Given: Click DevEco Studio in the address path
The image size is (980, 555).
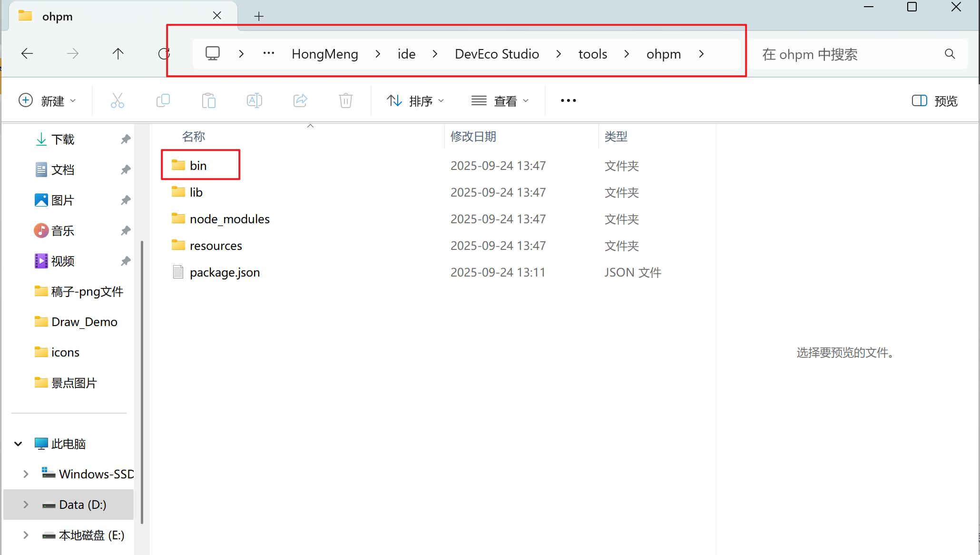Looking at the screenshot, I should (x=497, y=54).
